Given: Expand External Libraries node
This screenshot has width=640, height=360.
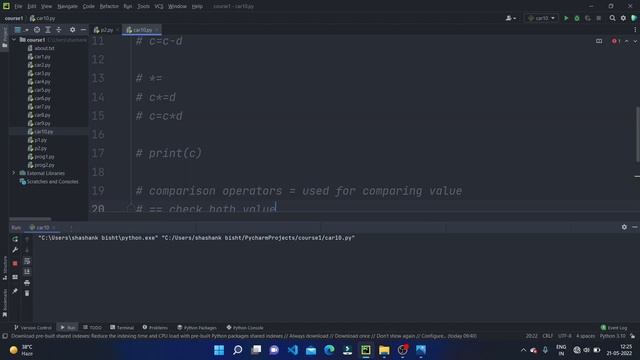Looking at the screenshot, I should click(x=14, y=173).
